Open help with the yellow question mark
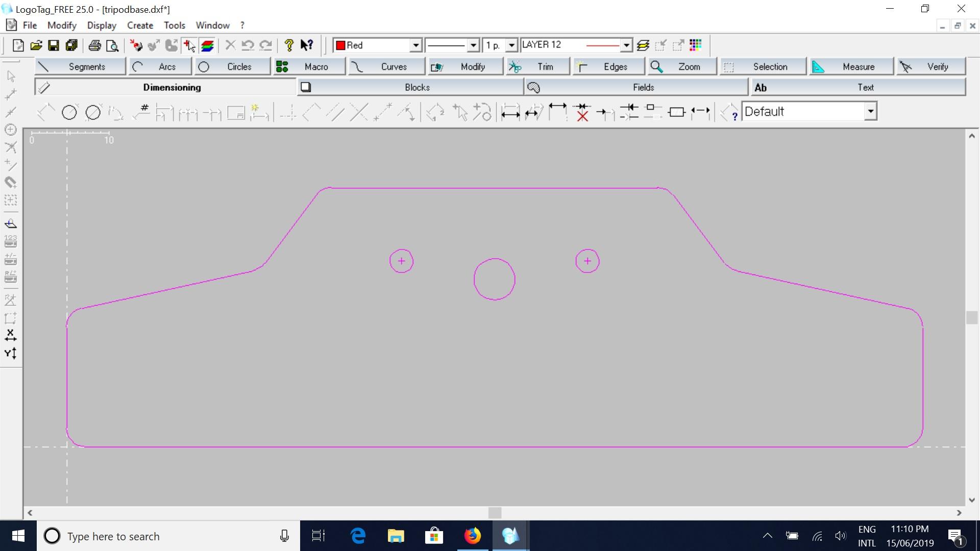Screen dimensions: 980x551 289,45
